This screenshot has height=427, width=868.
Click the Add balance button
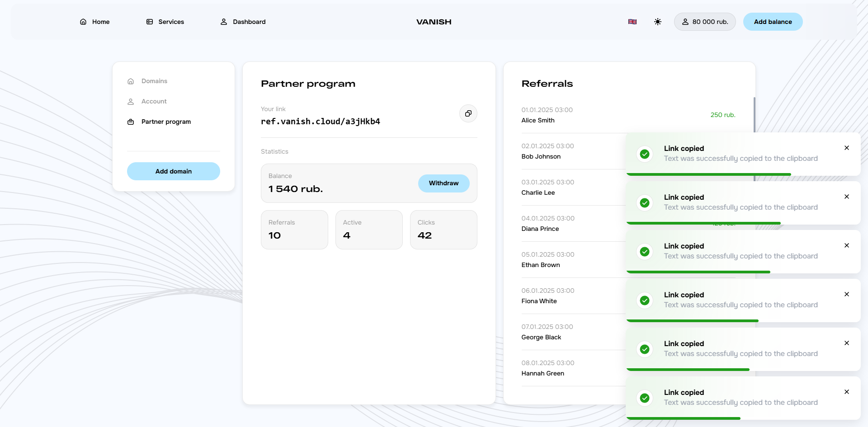point(772,22)
